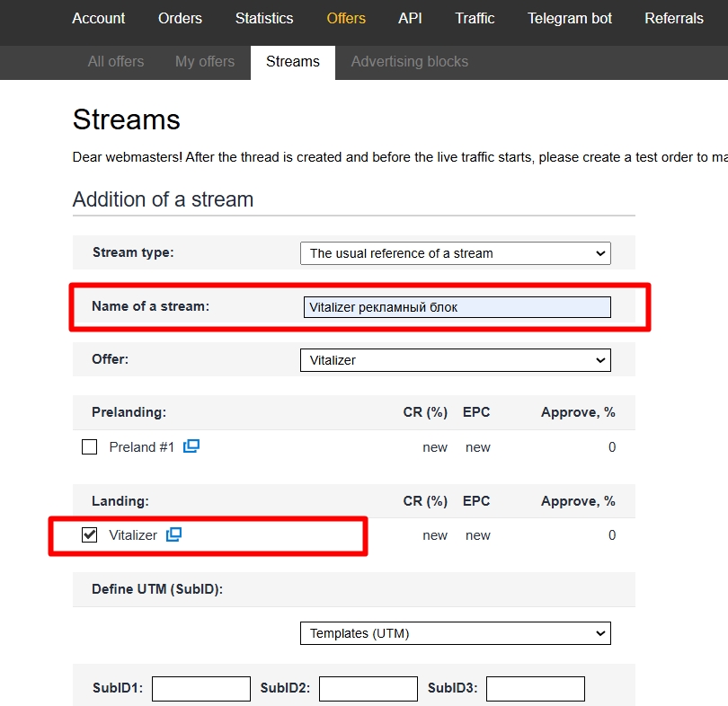Expand the Templates (UTM) dropdown

coord(455,633)
